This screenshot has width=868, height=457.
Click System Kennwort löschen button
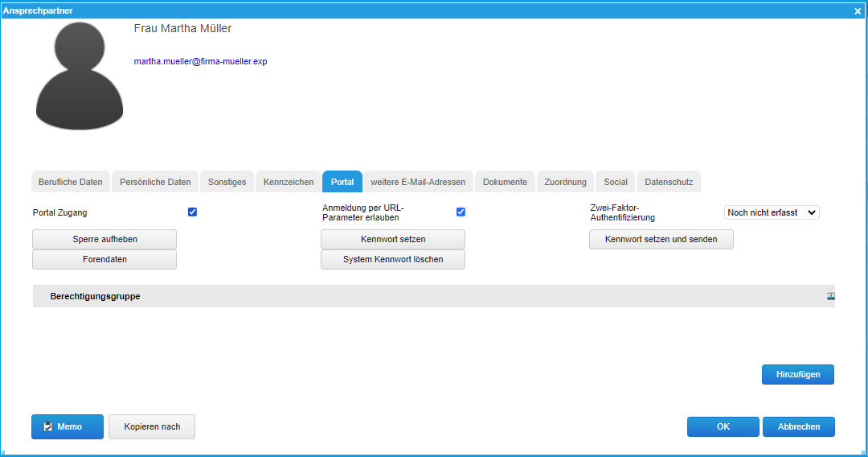tap(393, 259)
